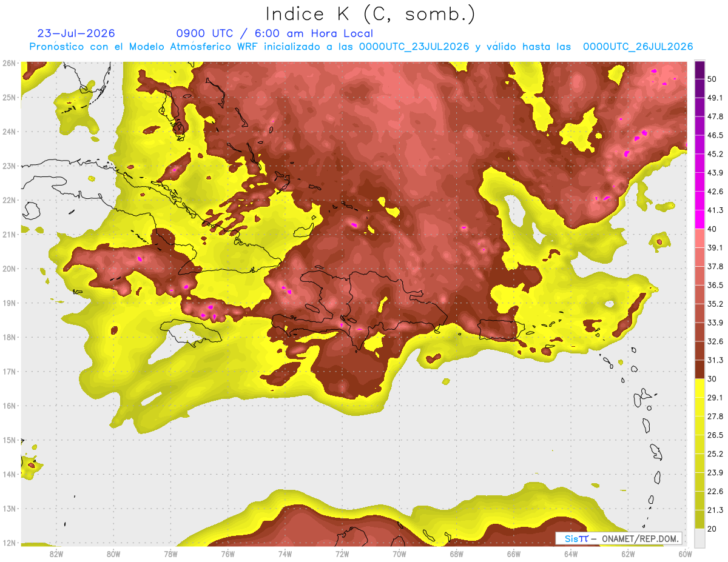The image size is (728, 562).
Task: Select colorbar label "35.2"
Action: (716, 304)
